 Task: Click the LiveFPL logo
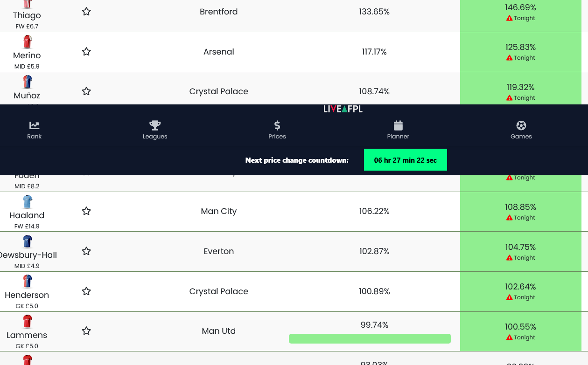click(x=343, y=109)
